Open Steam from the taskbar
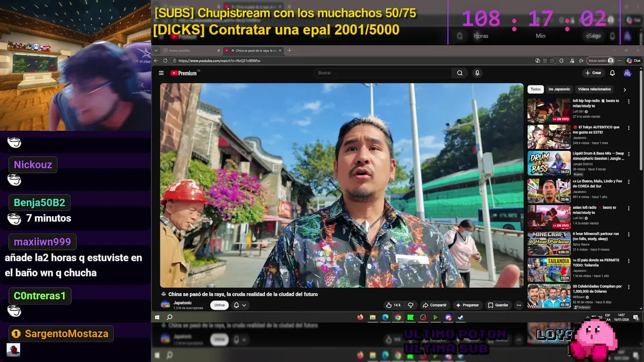This screenshot has width=644, height=362. coord(460,317)
